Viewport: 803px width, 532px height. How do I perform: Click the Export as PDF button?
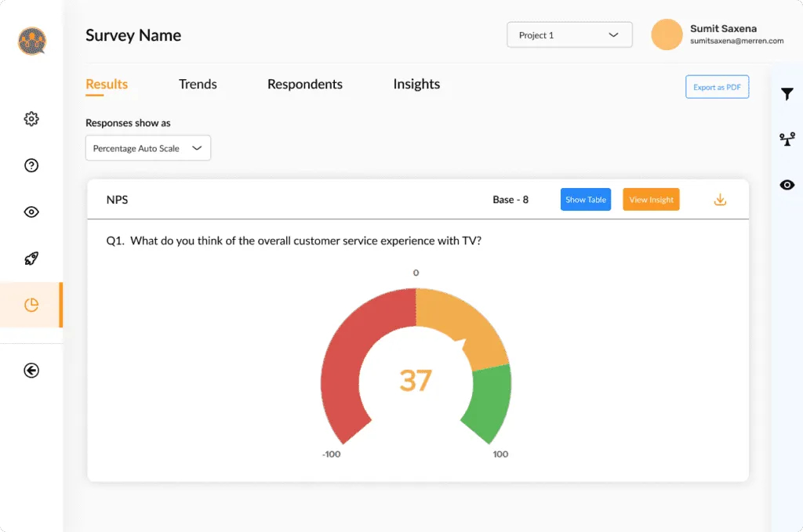tap(717, 87)
